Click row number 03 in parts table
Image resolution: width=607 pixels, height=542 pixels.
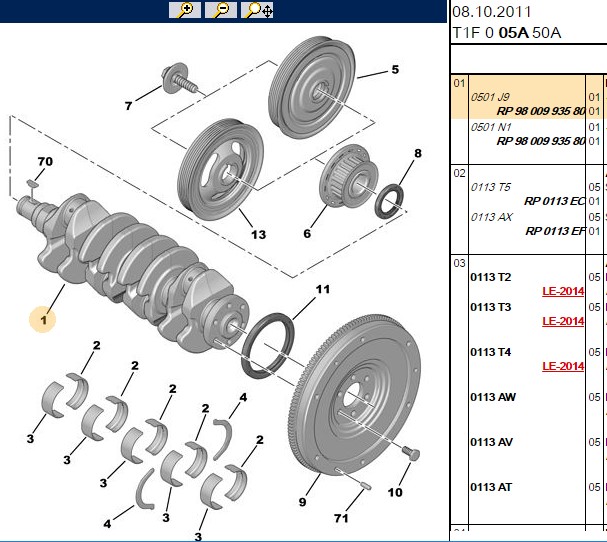click(459, 263)
